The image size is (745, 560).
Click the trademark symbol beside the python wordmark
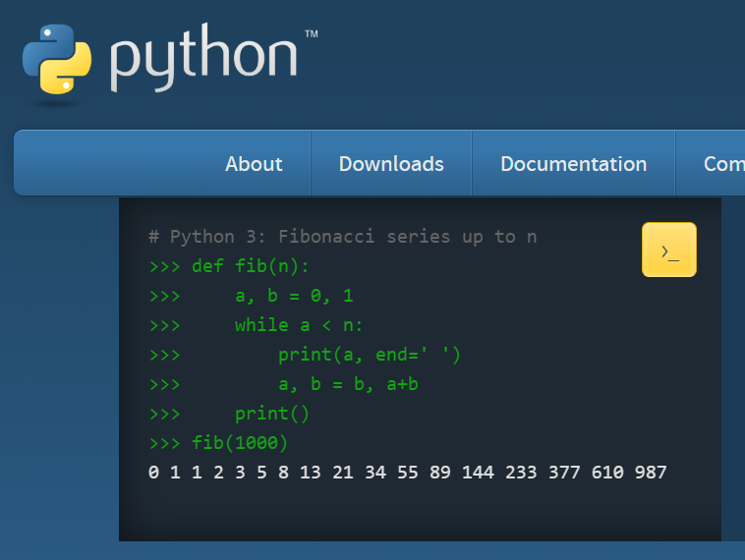(x=311, y=34)
